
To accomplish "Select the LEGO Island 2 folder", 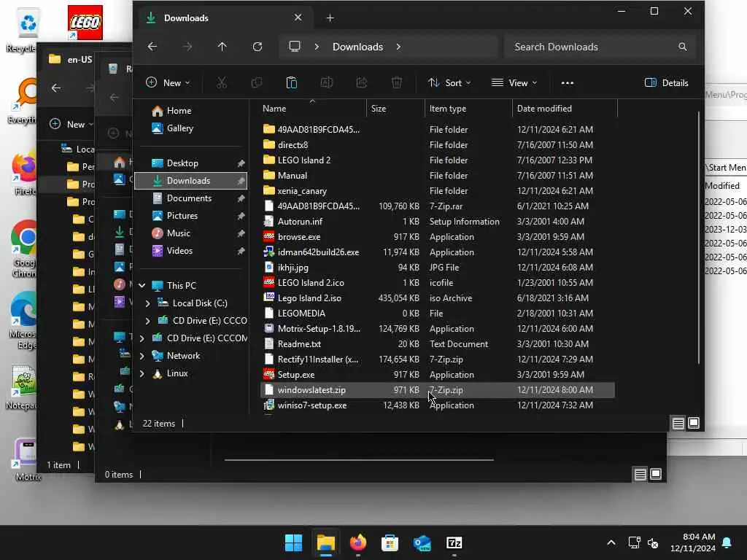I will click(x=438, y=160).
